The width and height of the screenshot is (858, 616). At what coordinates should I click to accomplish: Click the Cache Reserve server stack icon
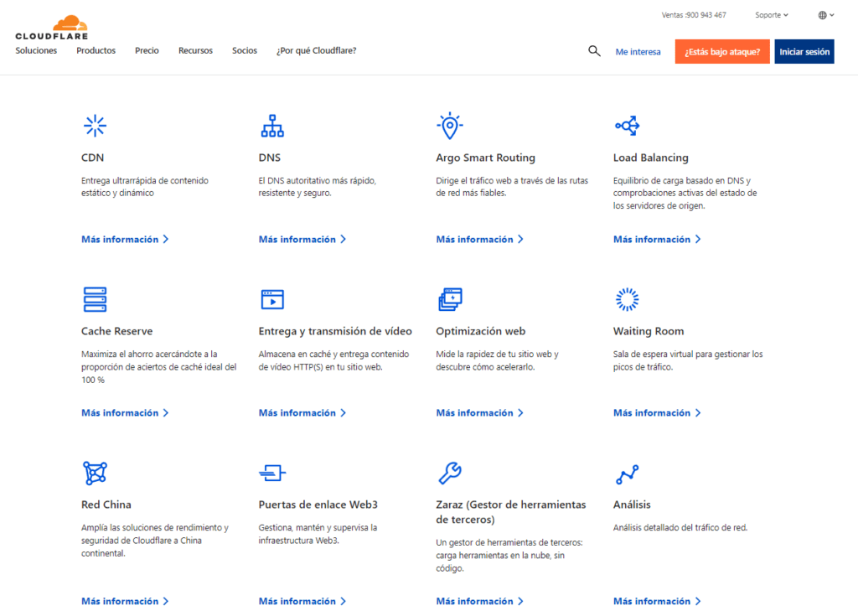(x=96, y=299)
